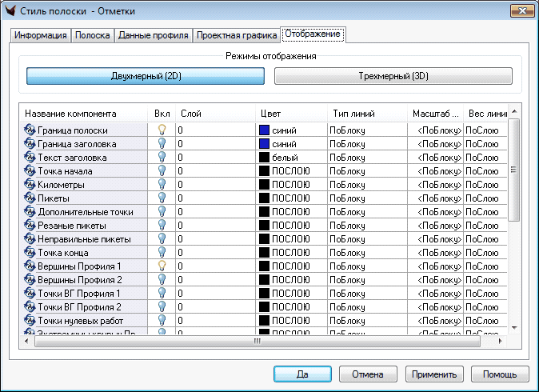
Task: Select the icon beside Точка начала row
Action: [x=30, y=170]
